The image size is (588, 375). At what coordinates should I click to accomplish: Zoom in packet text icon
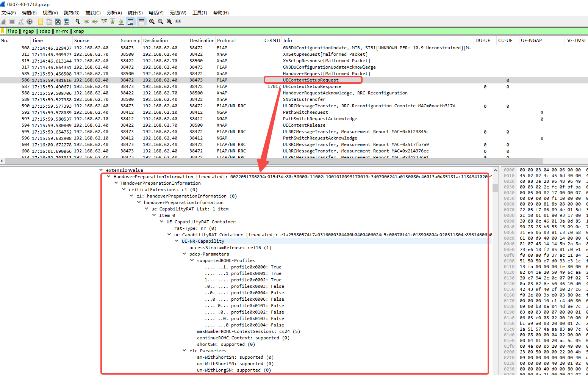[x=152, y=22]
